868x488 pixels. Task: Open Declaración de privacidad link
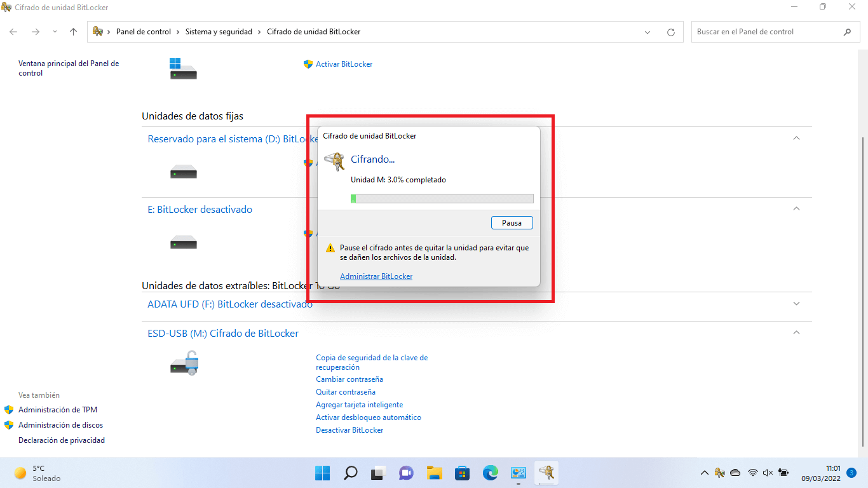coord(62,440)
